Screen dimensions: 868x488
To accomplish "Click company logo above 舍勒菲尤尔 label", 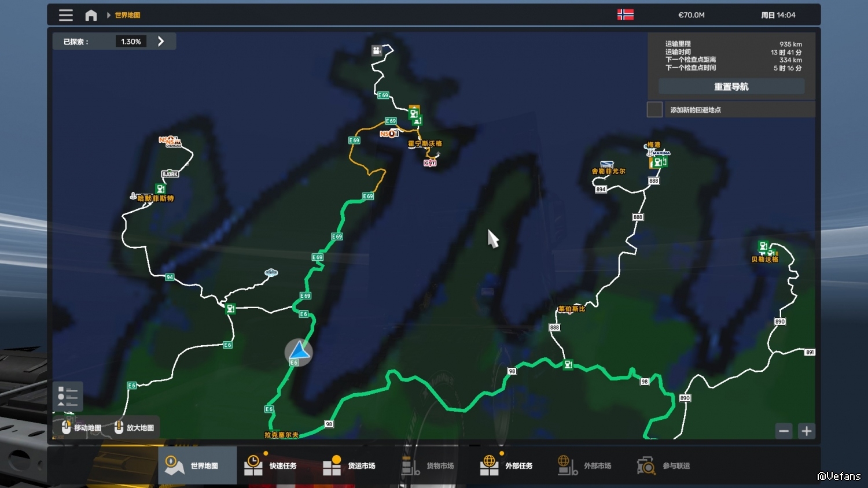I will [606, 165].
